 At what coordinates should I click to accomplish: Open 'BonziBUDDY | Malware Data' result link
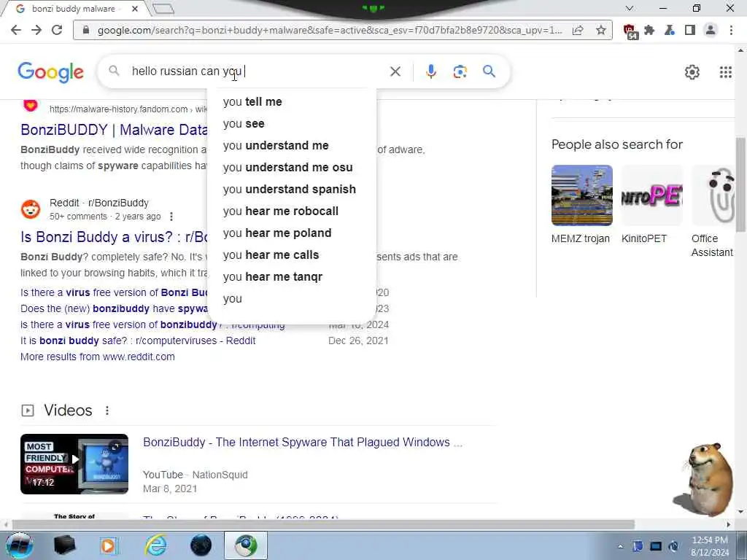click(x=114, y=130)
